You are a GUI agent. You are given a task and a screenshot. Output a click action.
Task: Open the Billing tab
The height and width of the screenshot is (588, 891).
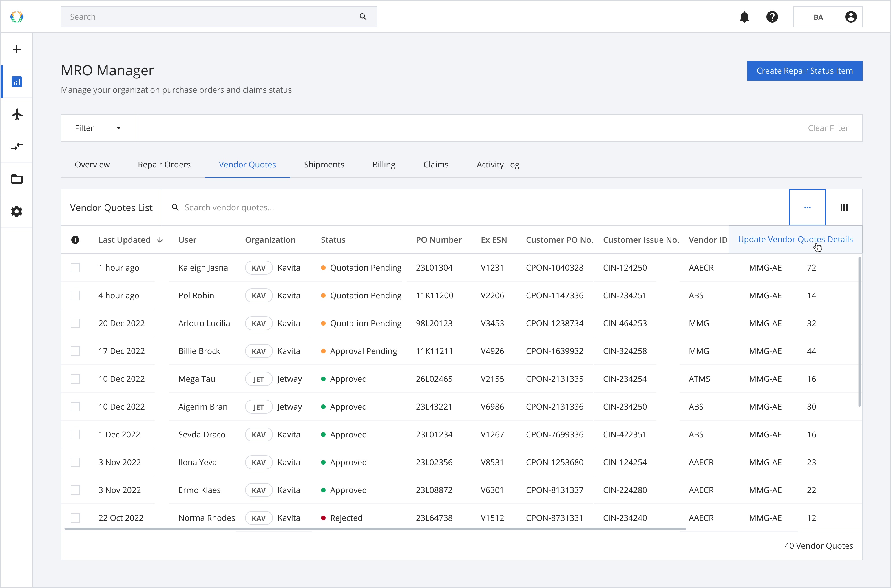(384, 165)
